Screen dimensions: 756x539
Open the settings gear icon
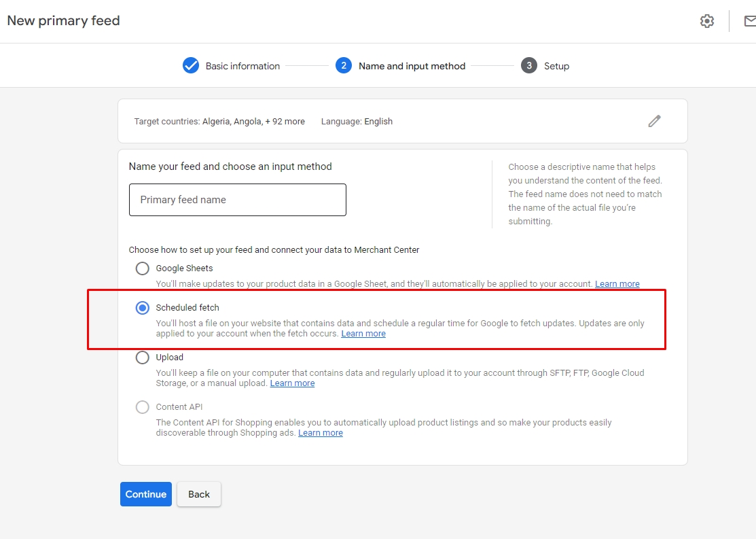(x=707, y=21)
